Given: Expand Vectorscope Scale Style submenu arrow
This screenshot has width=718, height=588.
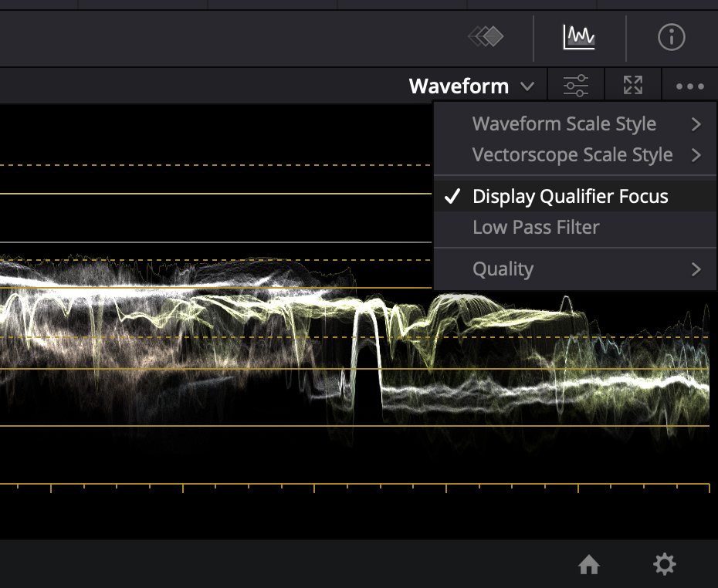Looking at the screenshot, I should coord(696,155).
